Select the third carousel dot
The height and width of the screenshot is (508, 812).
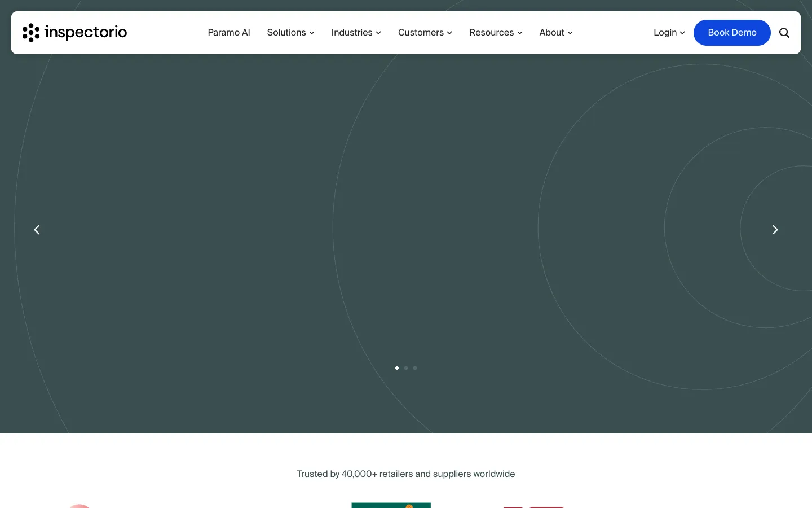[x=415, y=368]
